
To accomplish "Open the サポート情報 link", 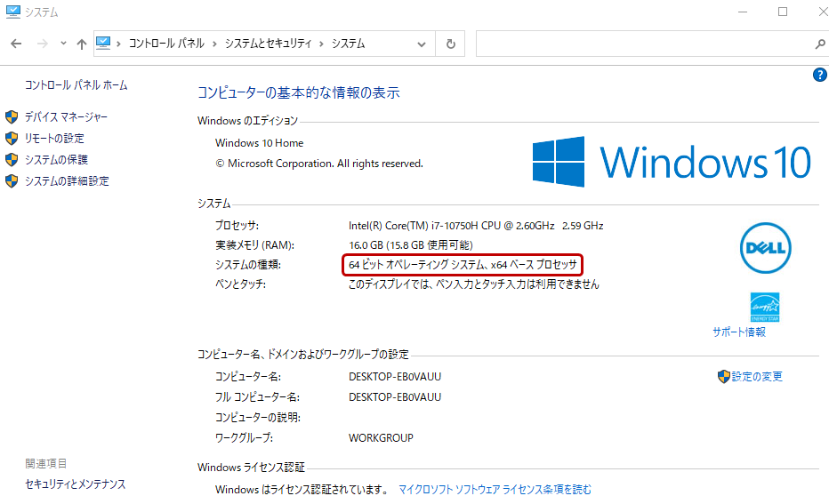I will click(x=739, y=332).
